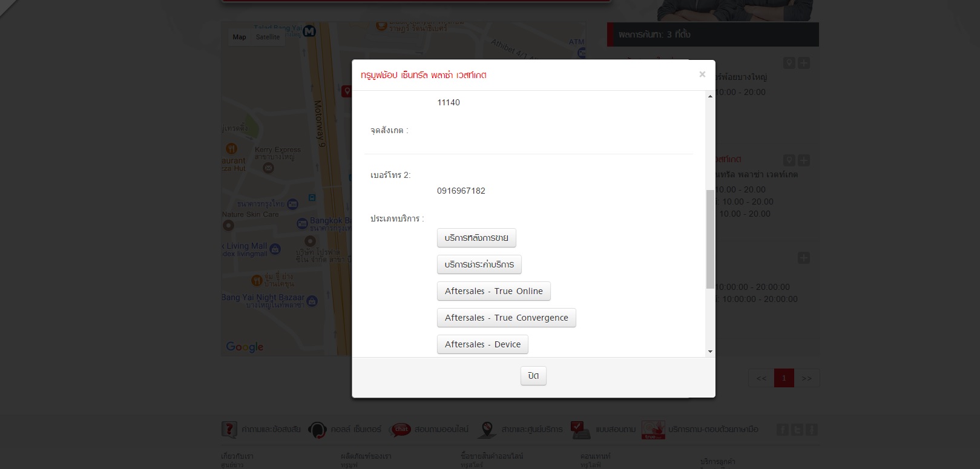
Task: Click the บริการลูกค้า footer heading
Action: coord(718,462)
